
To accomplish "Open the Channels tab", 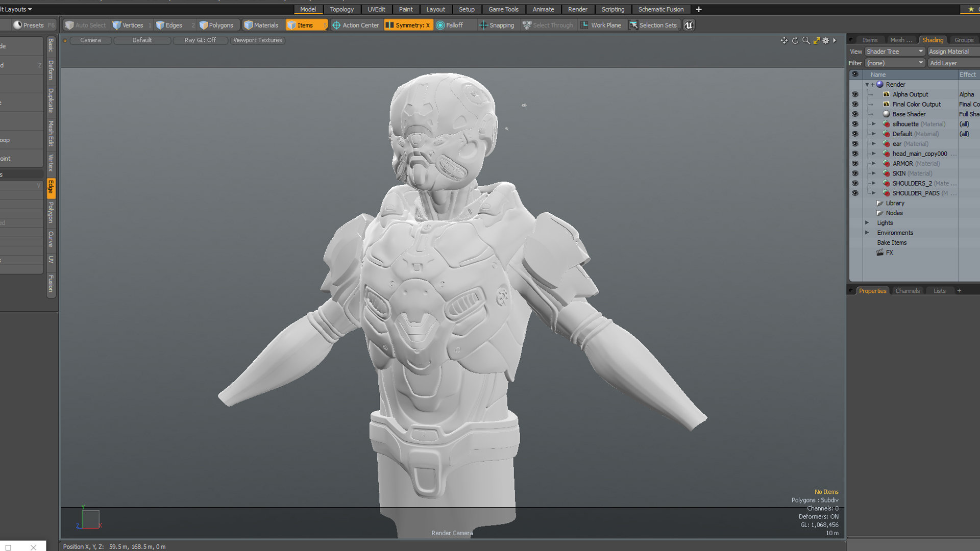I will click(x=907, y=291).
